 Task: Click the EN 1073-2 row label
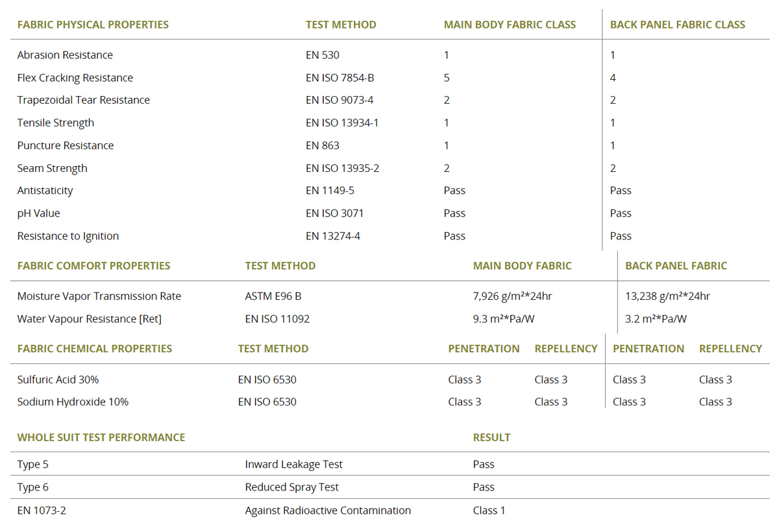point(42,511)
